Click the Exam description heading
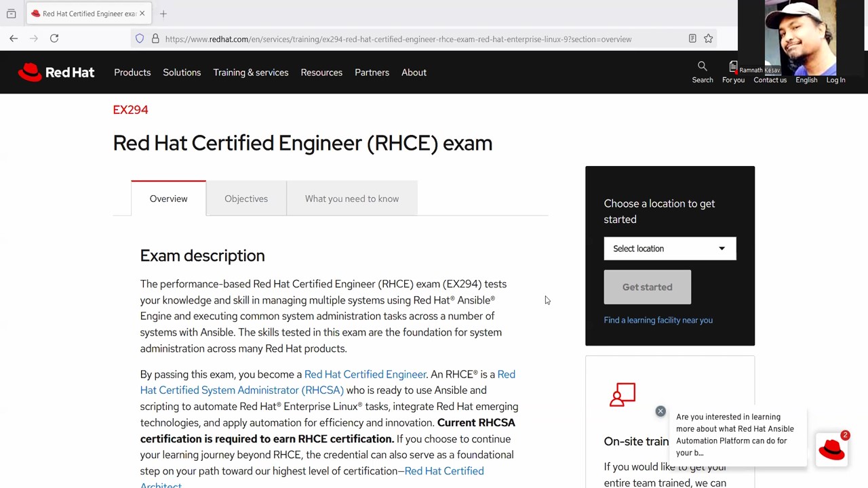The width and height of the screenshot is (868, 488). (202, 256)
